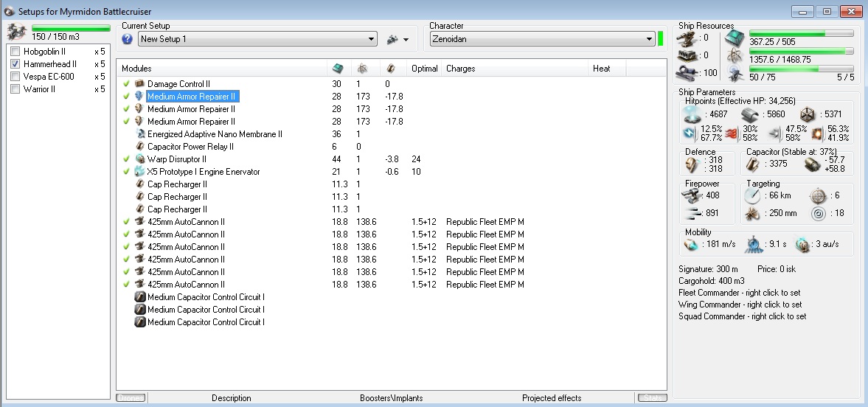
Task: Click the calibration icon showing 100
Action: (687, 72)
